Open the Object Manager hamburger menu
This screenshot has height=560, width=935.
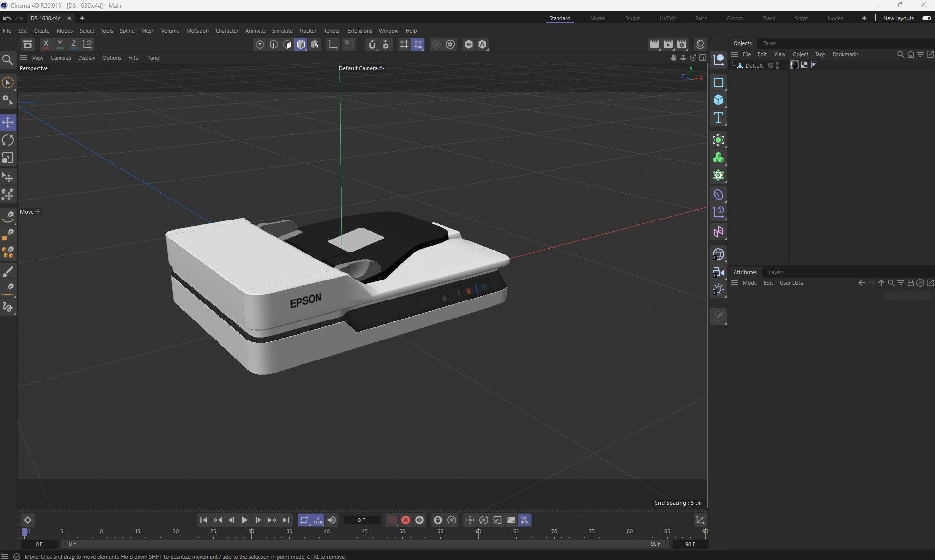click(x=735, y=54)
